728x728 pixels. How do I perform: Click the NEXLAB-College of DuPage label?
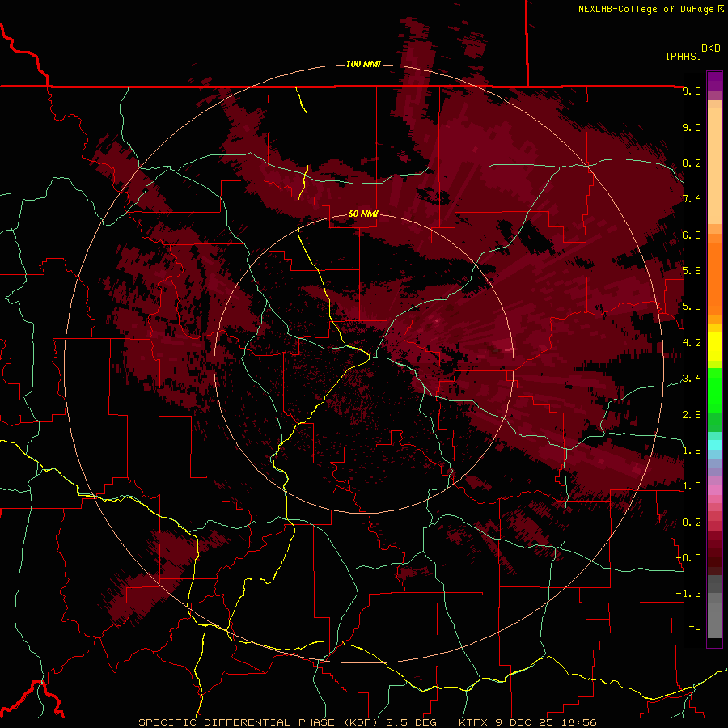[x=646, y=9]
